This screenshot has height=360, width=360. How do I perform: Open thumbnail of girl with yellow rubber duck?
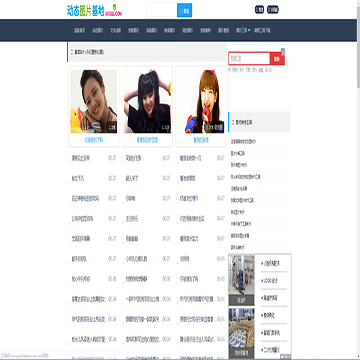(x=94, y=101)
